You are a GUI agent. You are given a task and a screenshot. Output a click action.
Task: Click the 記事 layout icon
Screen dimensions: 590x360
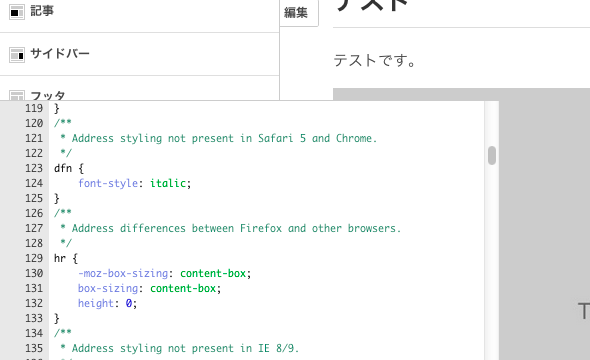click(17, 12)
